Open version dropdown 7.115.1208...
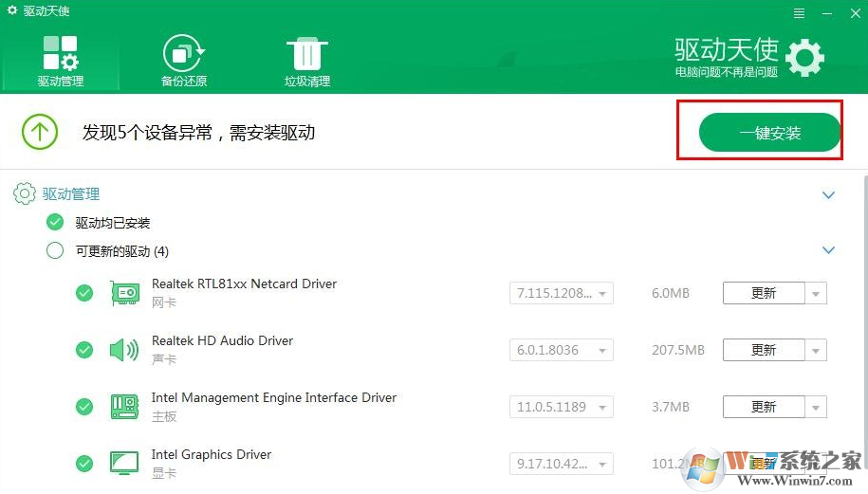868x494 pixels. [562, 293]
